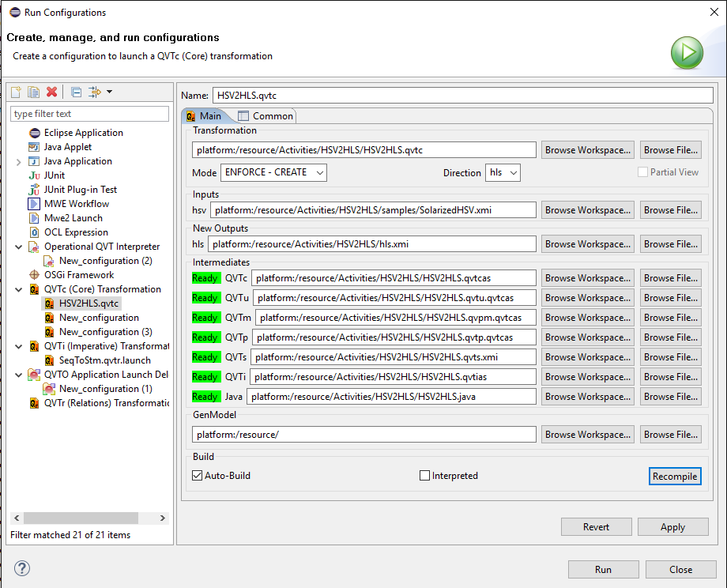Select the New_configuration (3) item

click(x=105, y=332)
